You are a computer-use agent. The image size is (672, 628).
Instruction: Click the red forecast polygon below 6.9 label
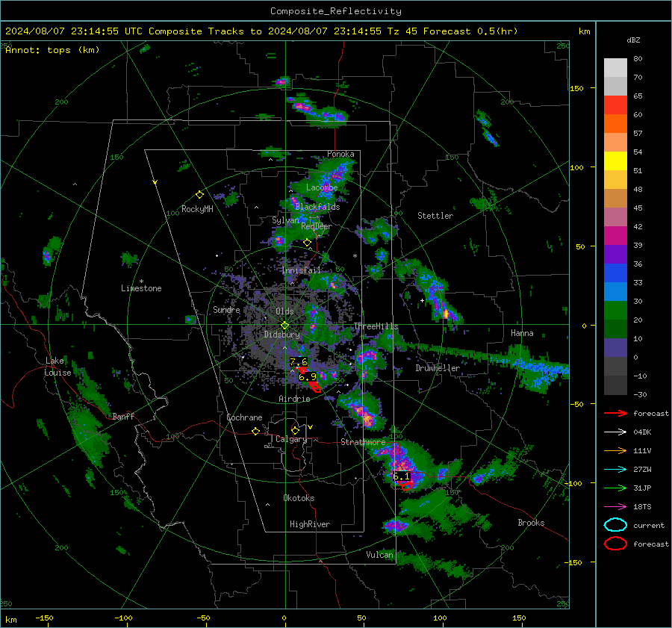pyautogui.click(x=315, y=388)
